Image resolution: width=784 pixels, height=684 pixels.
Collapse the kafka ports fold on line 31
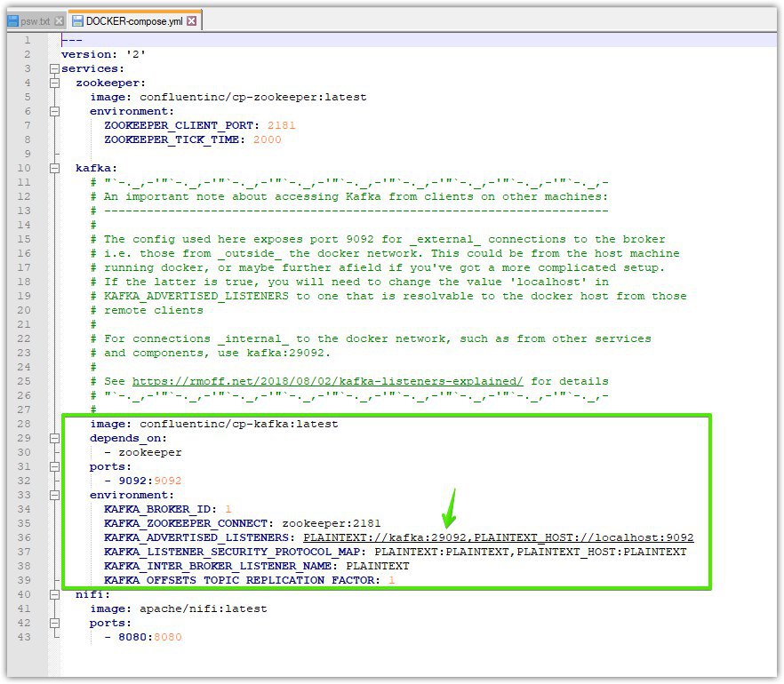click(55, 467)
